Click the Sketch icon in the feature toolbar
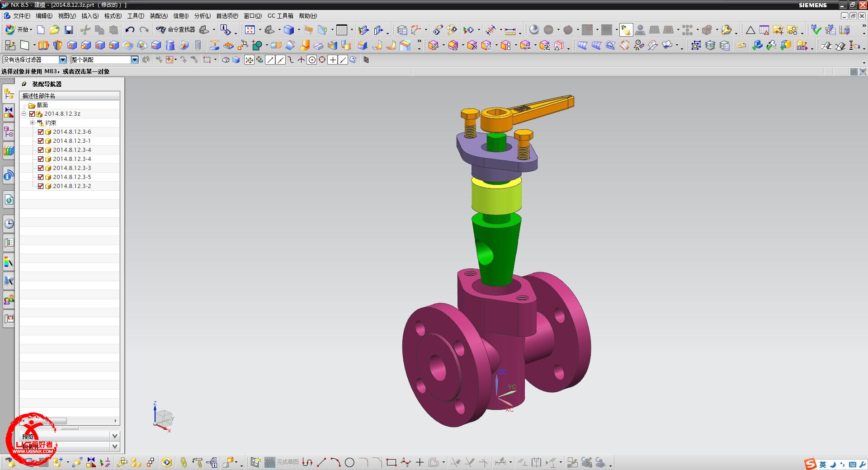Viewport: 868px width, 470px height. click(10, 45)
